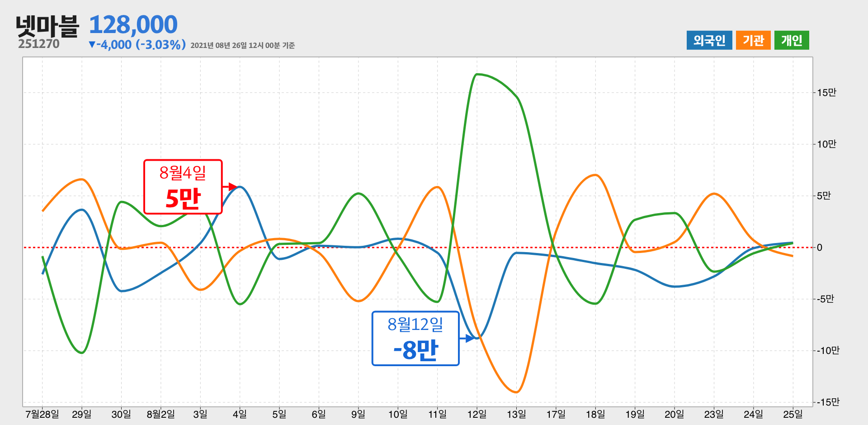This screenshot has width=868, height=425.
Task: Click the 15만 y-axis label
Action: tap(827, 93)
